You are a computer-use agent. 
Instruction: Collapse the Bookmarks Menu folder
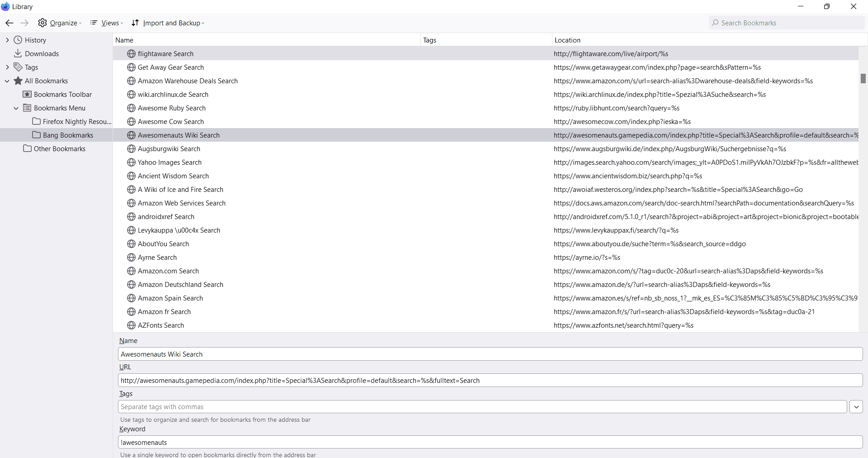(x=16, y=108)
